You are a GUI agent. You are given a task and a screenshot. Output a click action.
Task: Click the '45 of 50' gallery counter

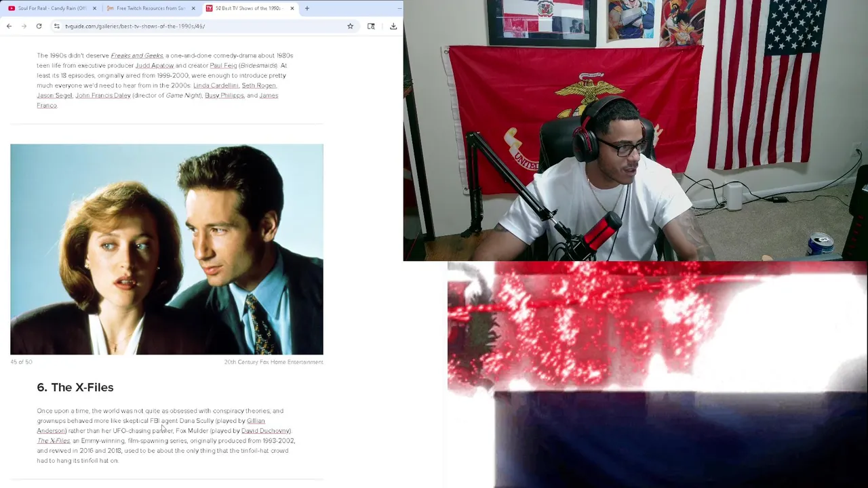21,362
